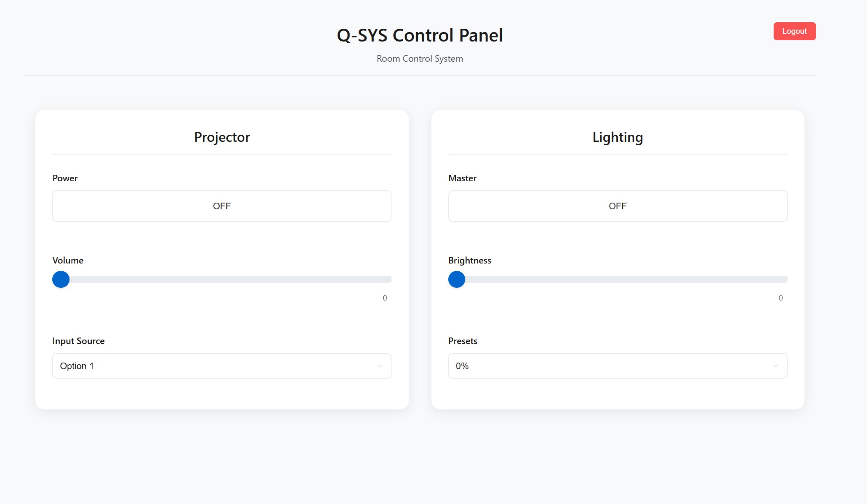Viewport: 867px width, 504px height.
Task: Open the Presets dropdown showing 0%
Action: (x=617, y=365)
